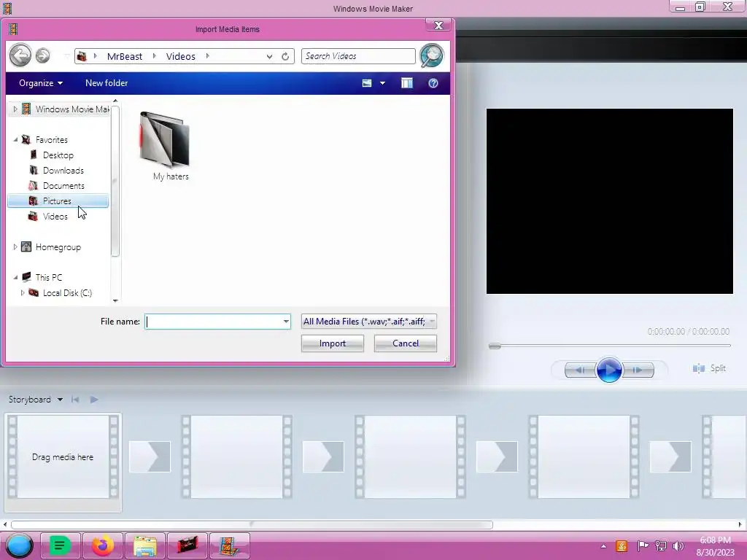Open File Explorer from the taskbar
747x560 pixels.
(x=145, y=546)
